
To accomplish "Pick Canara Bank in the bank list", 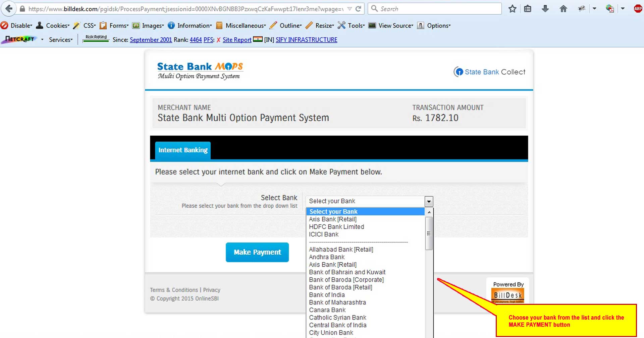I will [x=327, y=310].
